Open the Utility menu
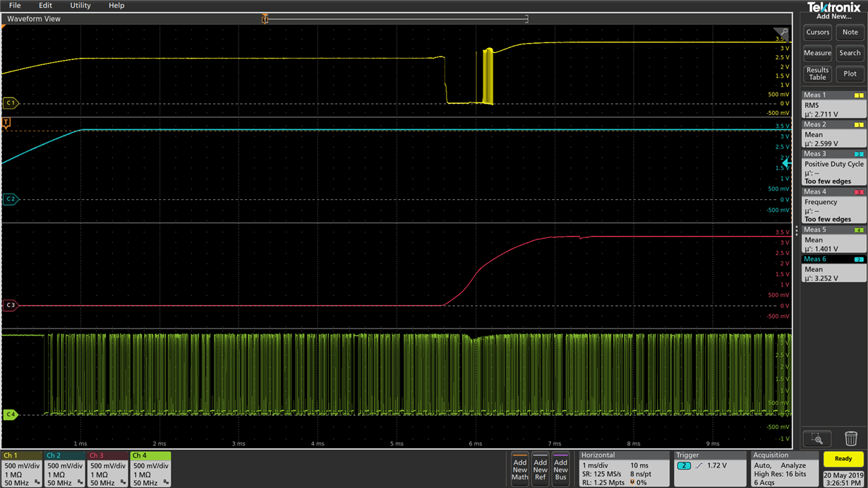Screen dimensions: 868x488 80,6
